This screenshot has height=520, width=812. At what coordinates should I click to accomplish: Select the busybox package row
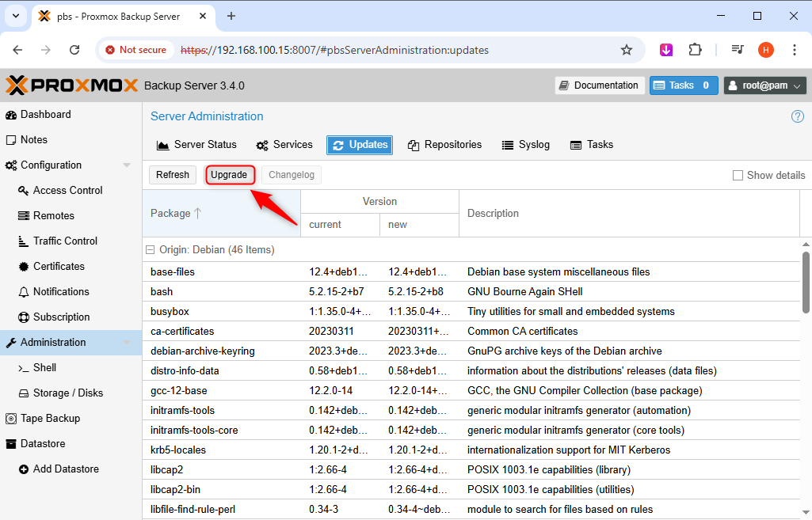tap(471, 312)
